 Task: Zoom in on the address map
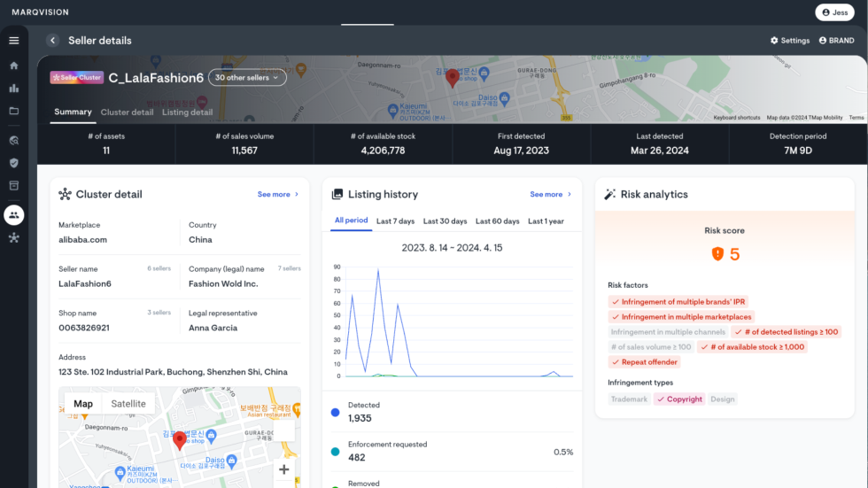[x=283, y=469]
